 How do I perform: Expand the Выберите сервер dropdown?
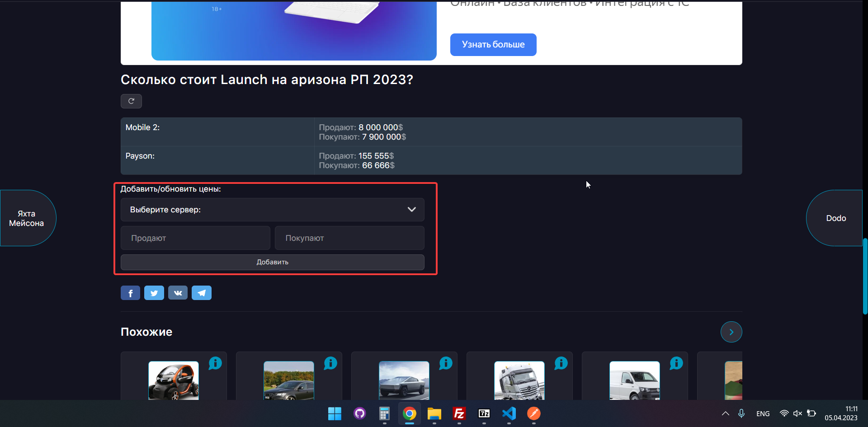pos(273,210)
